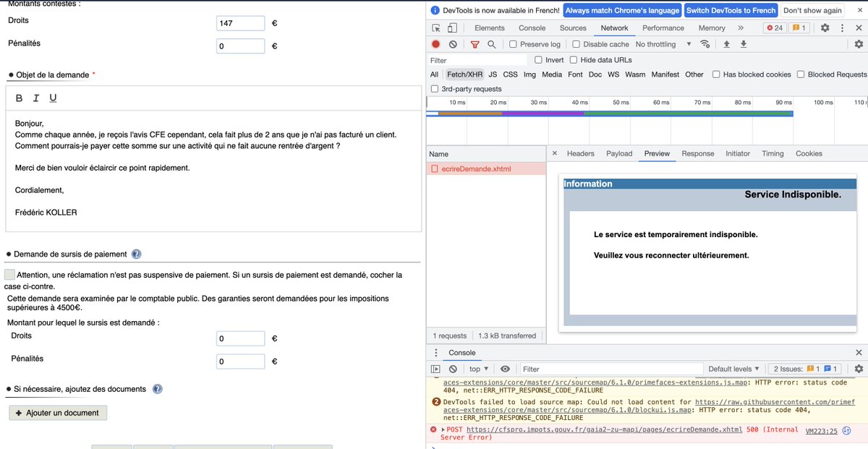Expand more DevTools tabs chevron

coord(741,28)
